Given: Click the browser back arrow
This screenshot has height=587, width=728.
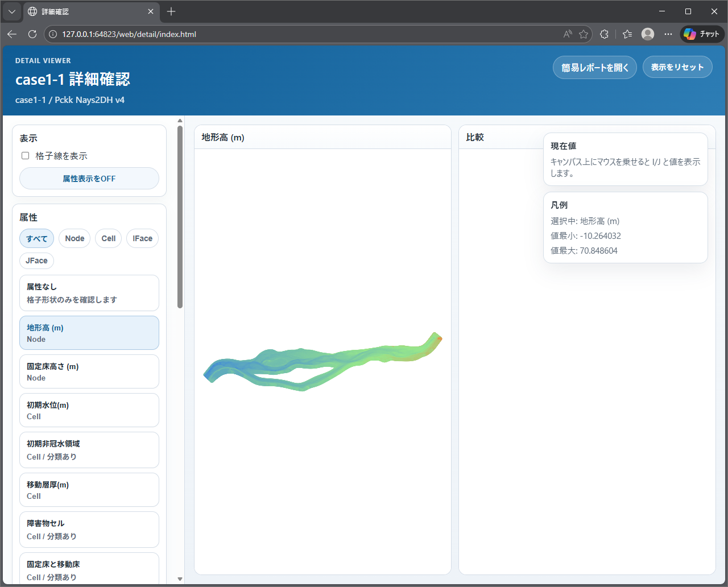Looking at the screenshot, I should [x=11, y=34].
